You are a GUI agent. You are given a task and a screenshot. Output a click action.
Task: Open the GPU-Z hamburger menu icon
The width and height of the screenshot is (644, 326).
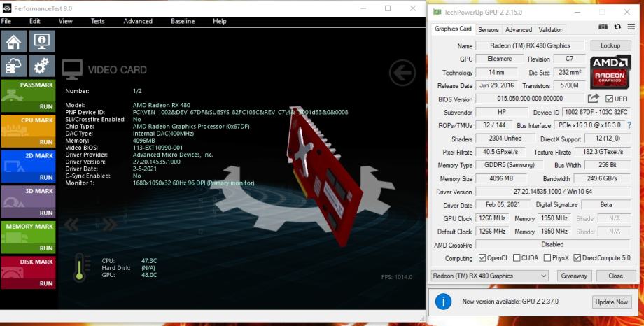tap(631, 27)
